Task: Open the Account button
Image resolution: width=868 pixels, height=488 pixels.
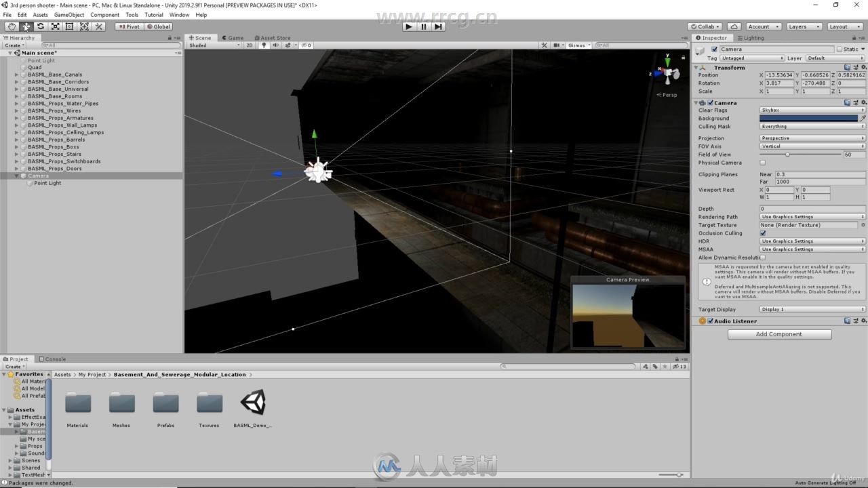Action: [762, 26]
